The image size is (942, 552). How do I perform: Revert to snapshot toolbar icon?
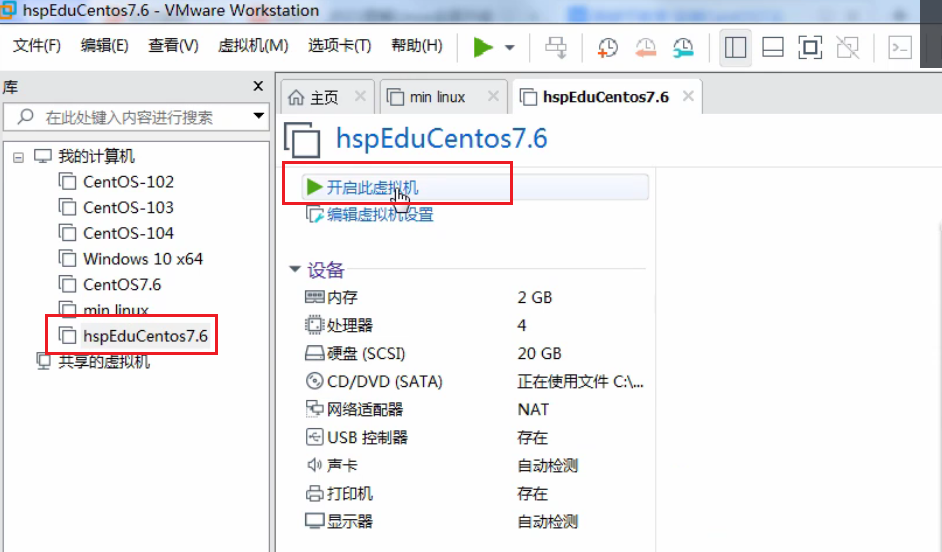point(646,47)
